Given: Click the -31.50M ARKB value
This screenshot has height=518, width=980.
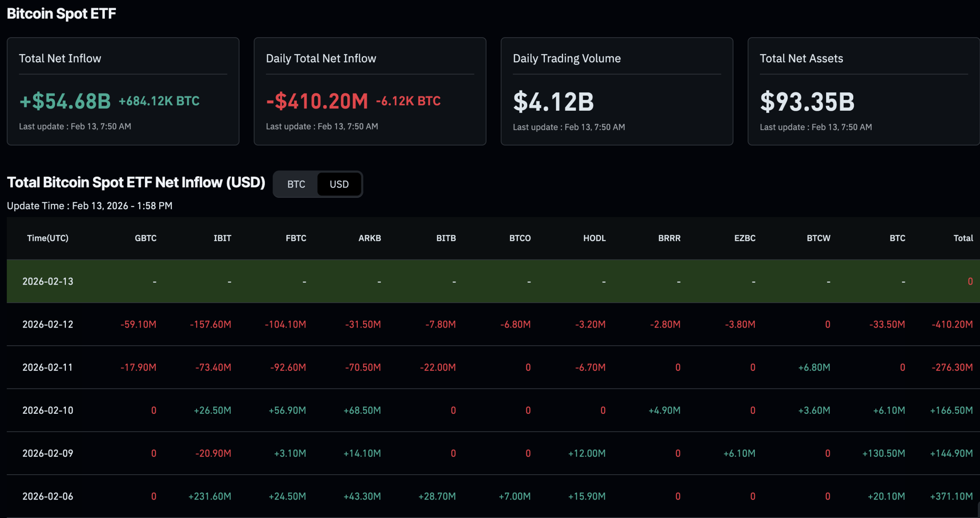Looking at the screenshot, I should coord(363,324).
